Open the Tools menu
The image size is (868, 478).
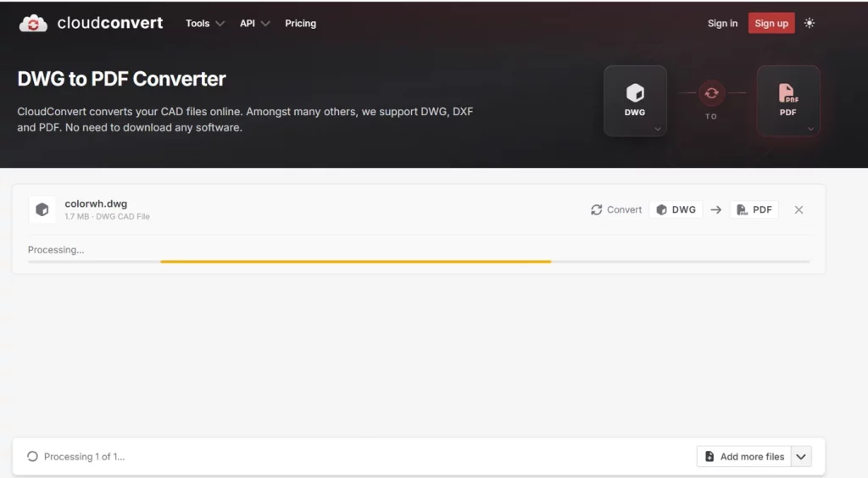[198, 23]
